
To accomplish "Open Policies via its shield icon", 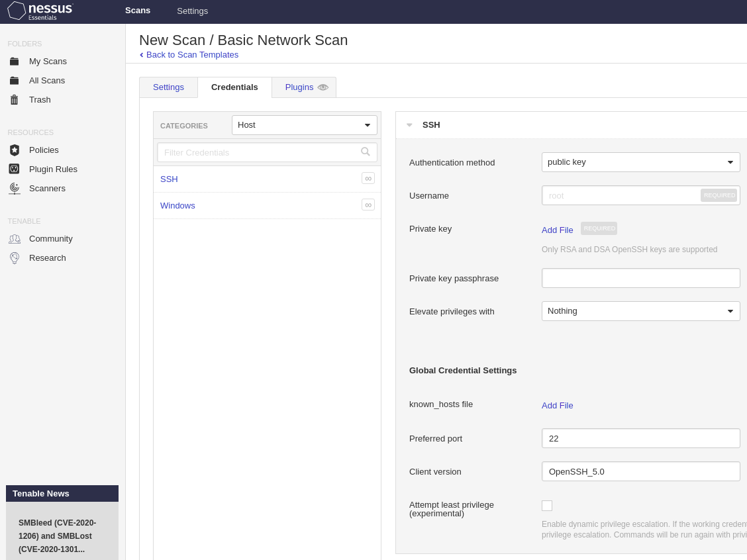I will click(x=14, y=150).
